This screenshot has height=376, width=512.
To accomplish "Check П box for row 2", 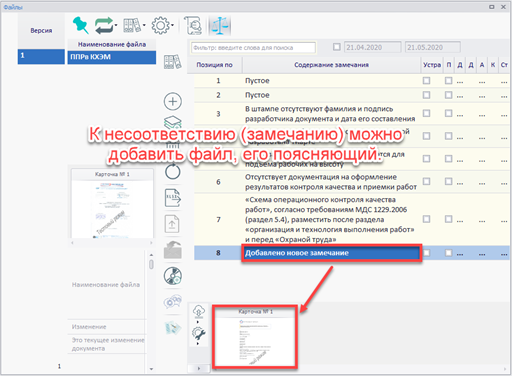I will [449, 95].
